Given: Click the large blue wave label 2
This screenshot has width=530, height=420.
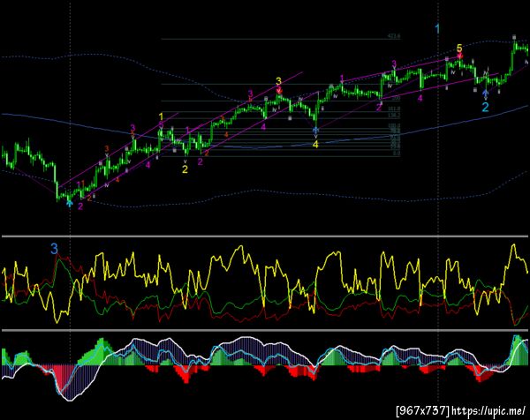Looking at the screenshot, I should click(485, 107).
